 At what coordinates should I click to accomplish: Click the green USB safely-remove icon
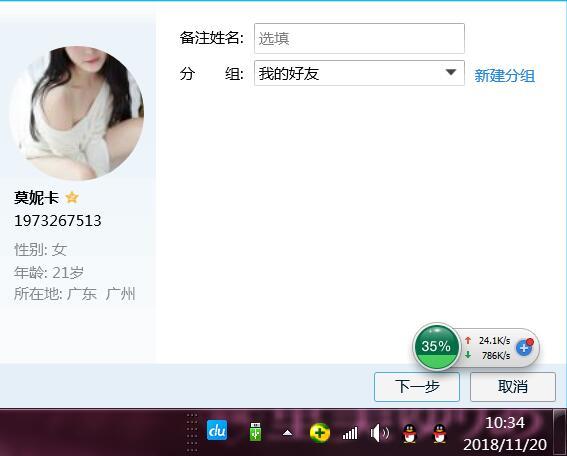coord(255,431)
